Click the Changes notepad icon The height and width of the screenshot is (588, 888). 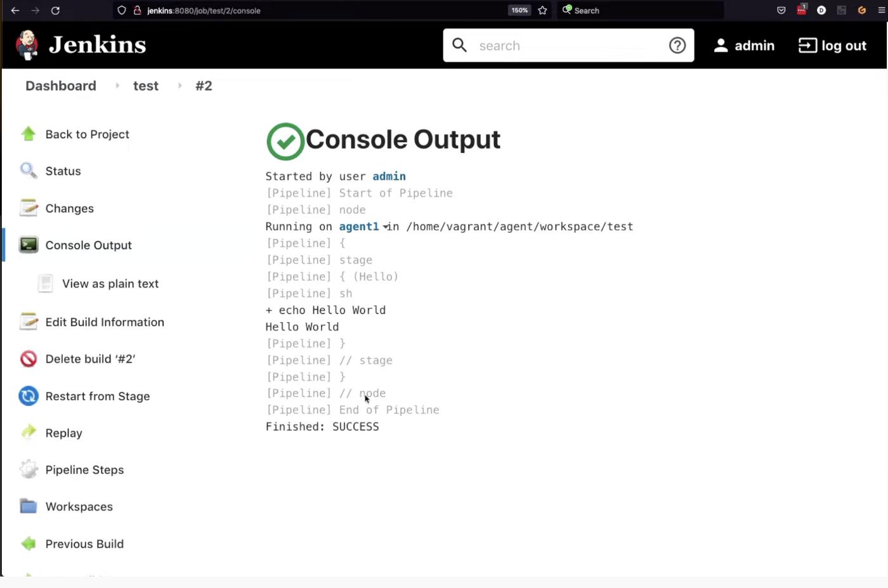click(x=29, y=208)
